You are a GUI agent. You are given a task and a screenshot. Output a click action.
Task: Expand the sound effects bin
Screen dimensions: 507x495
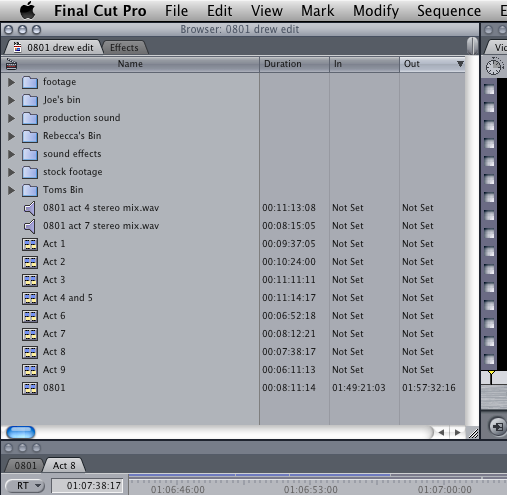tap(11, 154)
